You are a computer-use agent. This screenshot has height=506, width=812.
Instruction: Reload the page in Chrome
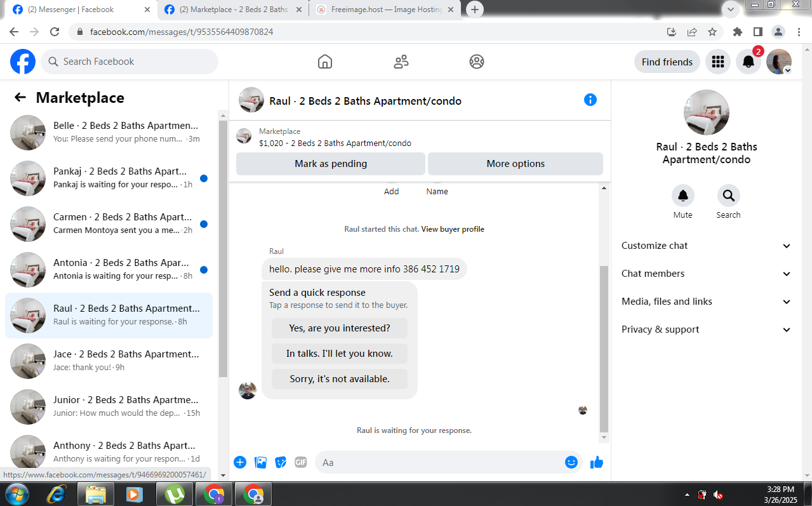coord(55,32)
